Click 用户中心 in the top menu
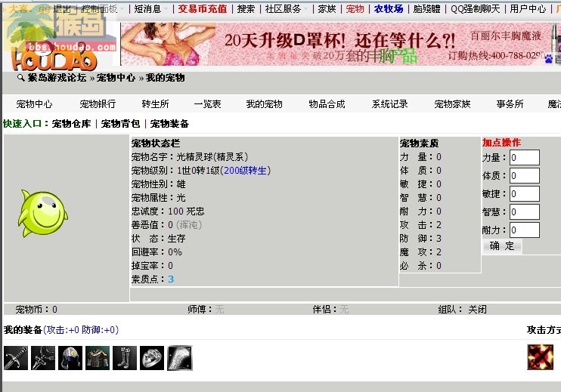The image size is (561, 392). pos(528,8)
